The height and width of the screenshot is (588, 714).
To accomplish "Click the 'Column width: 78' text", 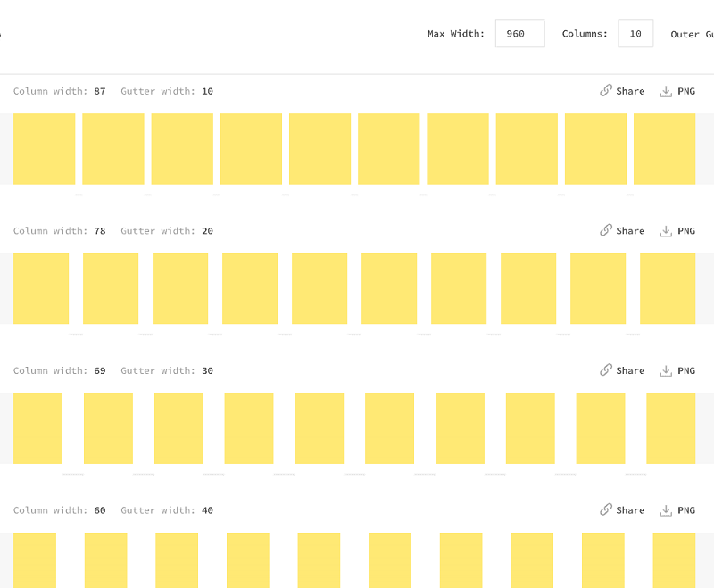I will pos(60,231).
